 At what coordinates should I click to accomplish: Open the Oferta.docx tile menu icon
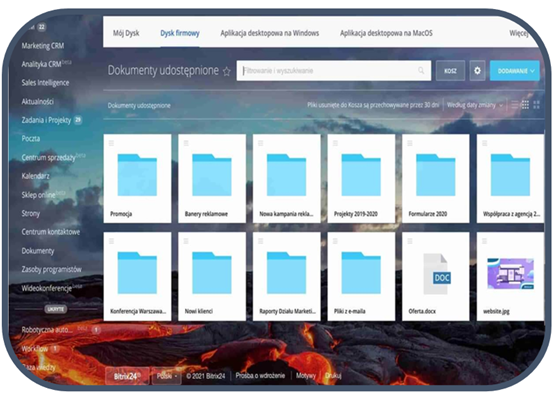pos(410,241)
